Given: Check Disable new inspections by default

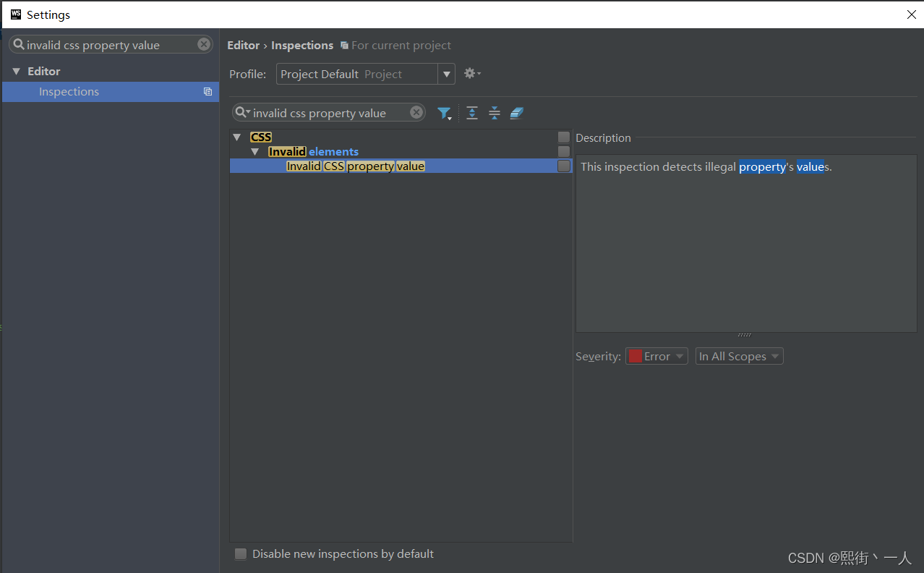Looking at the screenshot, I should [x=240, y=553].
